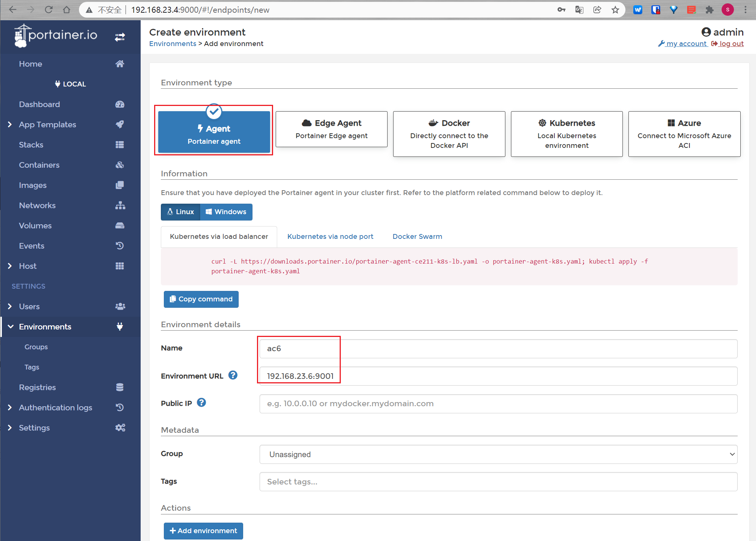Click the Public IP input field

coord(498,404)
